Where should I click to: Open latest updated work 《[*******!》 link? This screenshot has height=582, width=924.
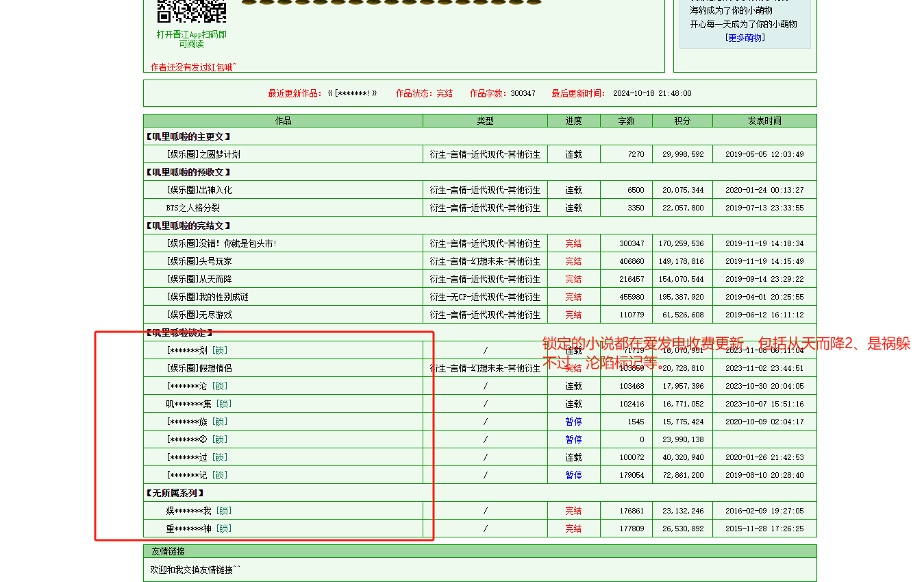pyautogui.click(x=352, y=93)
